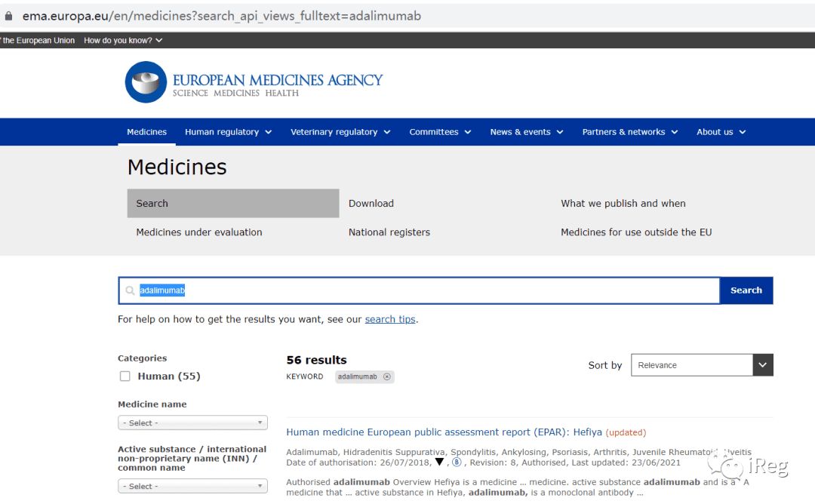This screenshot has height=504, width=815.
Task: Click the blue Search button
Action: tap(746, 290)
